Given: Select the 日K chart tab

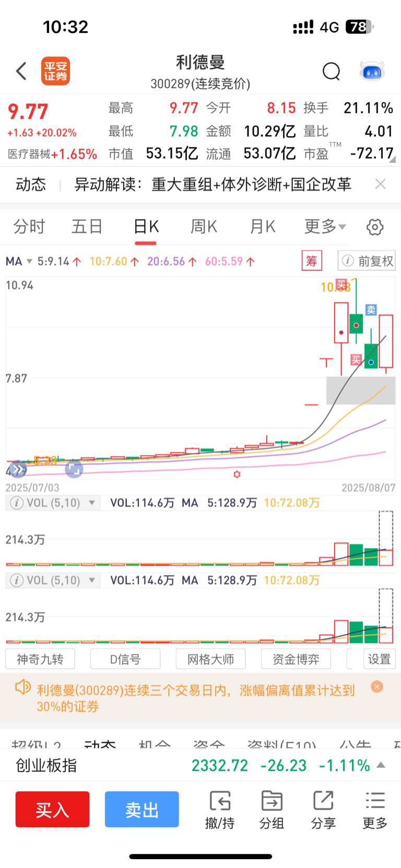Looking at the screenshot, I should [x=146, y=227].
